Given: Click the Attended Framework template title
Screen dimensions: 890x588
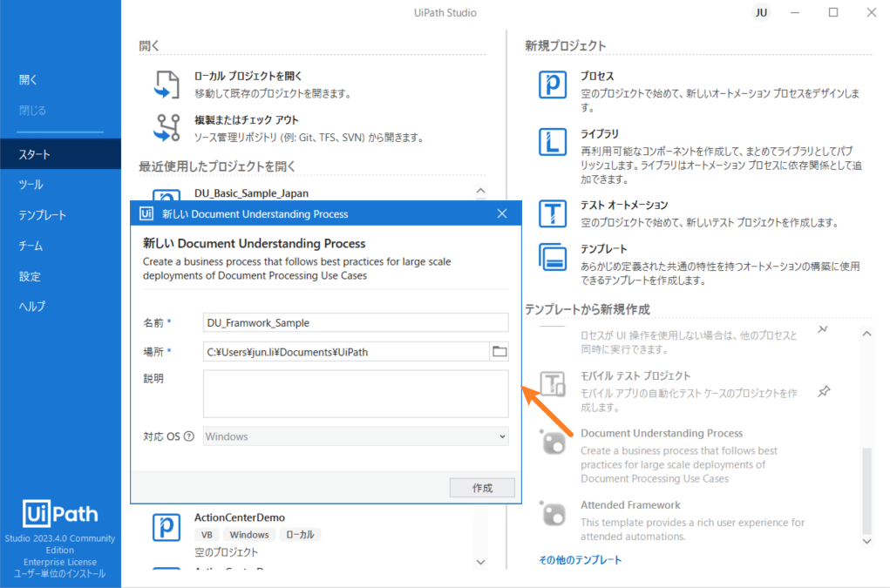Looking at the screenshot, I should [x=630, y=505].
